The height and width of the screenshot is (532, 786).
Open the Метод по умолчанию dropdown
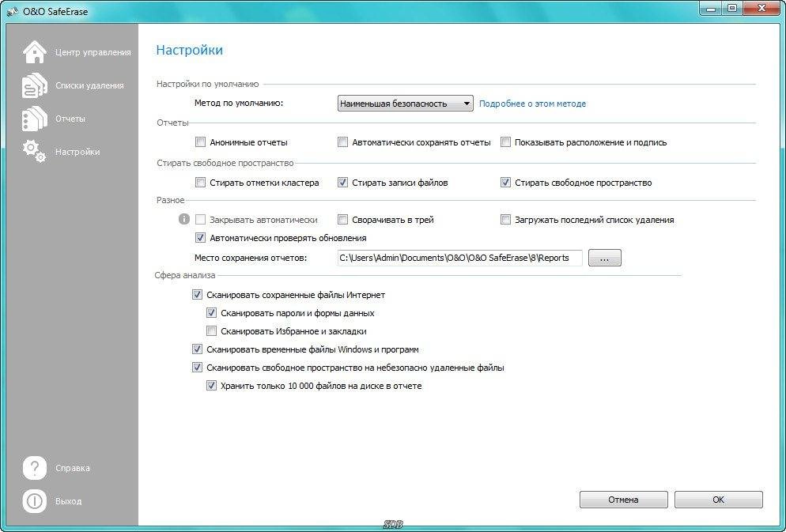coord(405,104)
